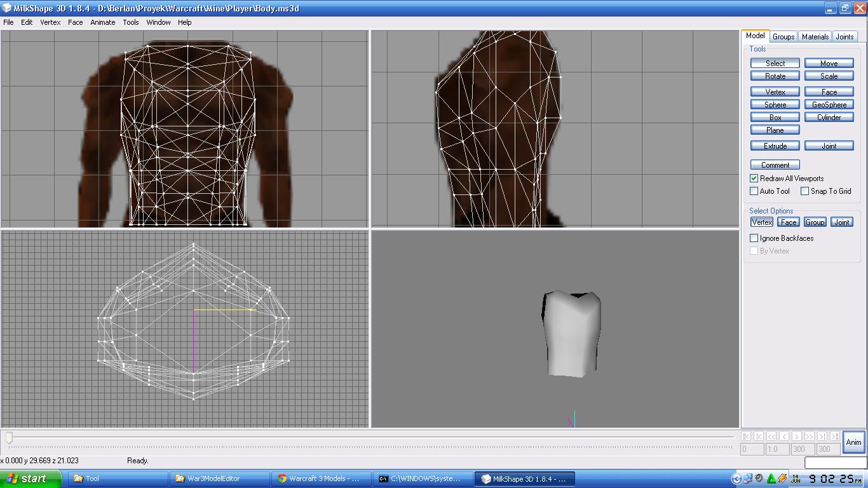Set select option to Group
This screenshot has width=868, height=488.
point(815,222)
